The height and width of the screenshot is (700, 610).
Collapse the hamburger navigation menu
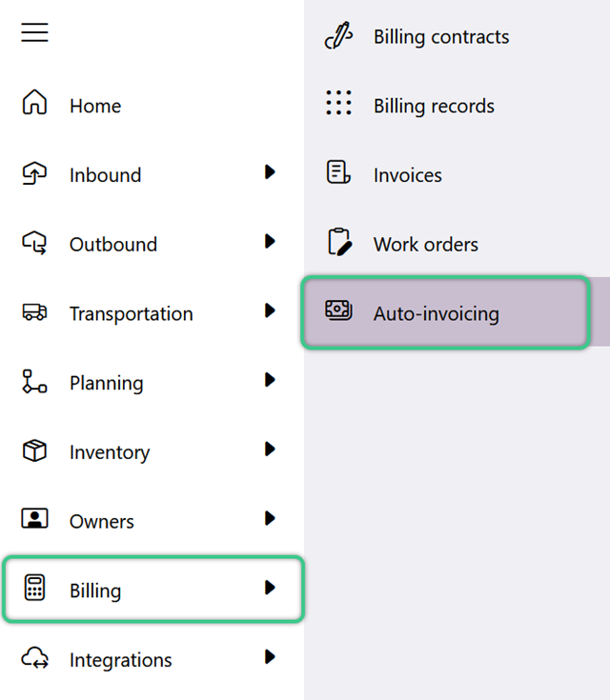click(34, 32)
